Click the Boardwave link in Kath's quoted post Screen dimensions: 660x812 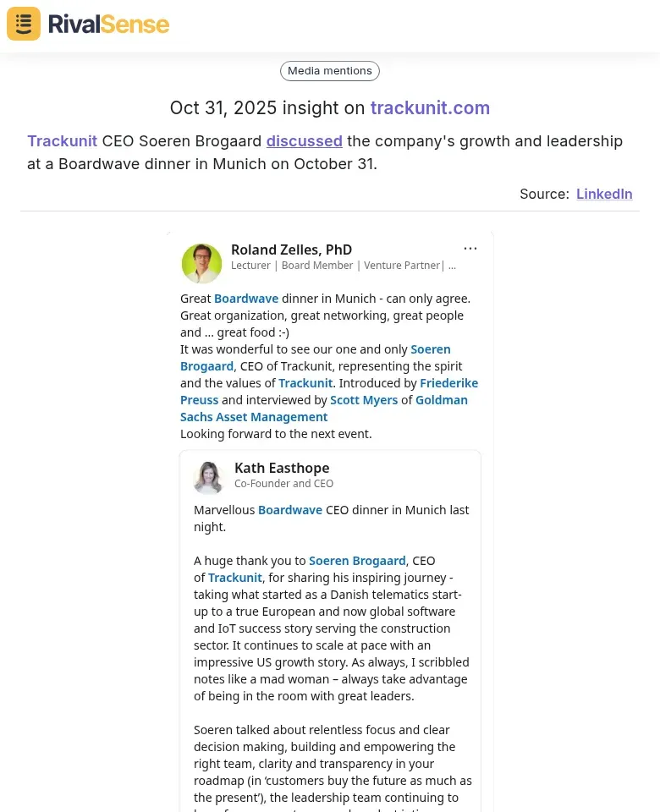[290, 510]
